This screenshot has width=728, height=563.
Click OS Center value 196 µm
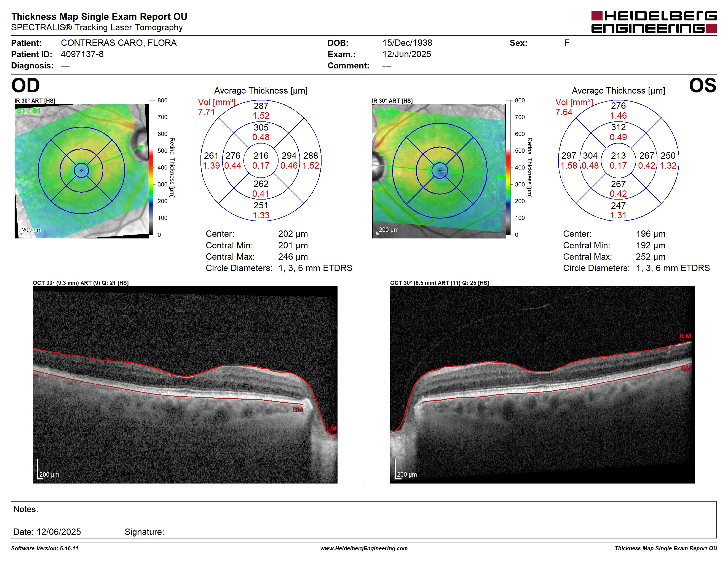coord(651,234)
